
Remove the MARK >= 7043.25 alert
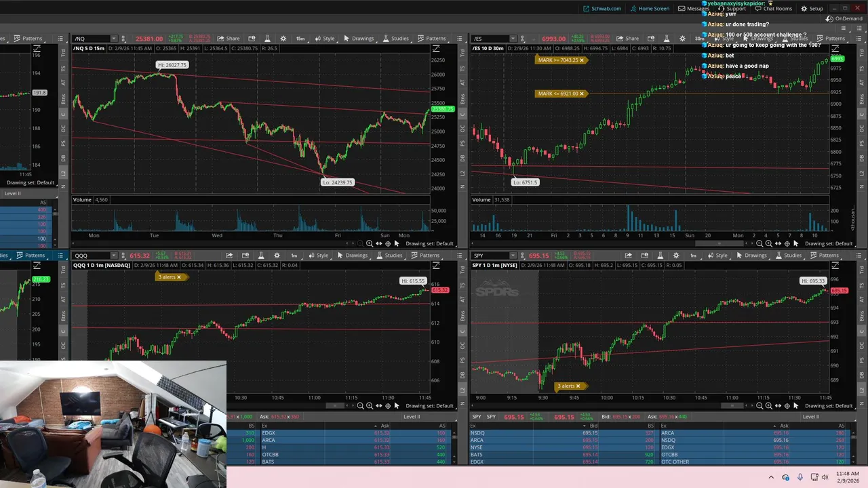tap(582, 60)
